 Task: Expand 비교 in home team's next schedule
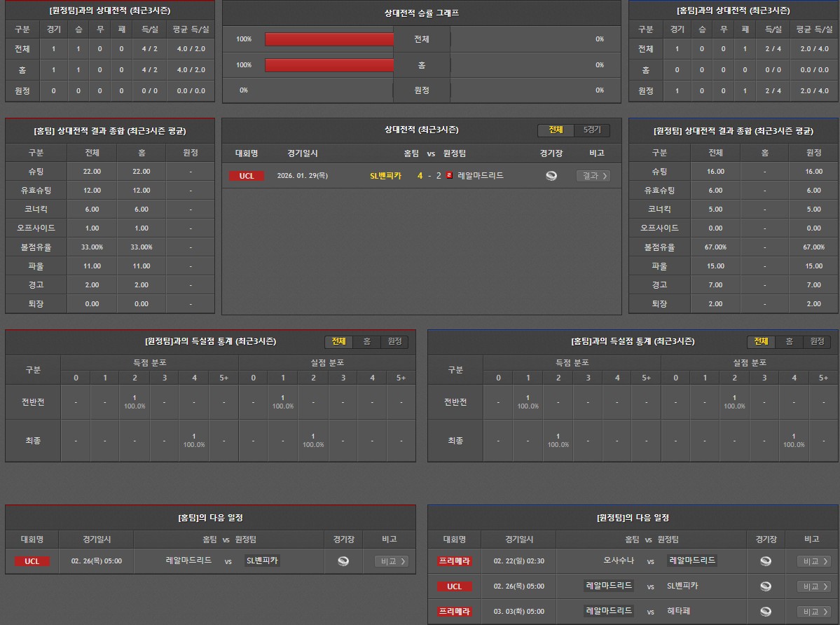pyautogui.click(x=391, y=561)
